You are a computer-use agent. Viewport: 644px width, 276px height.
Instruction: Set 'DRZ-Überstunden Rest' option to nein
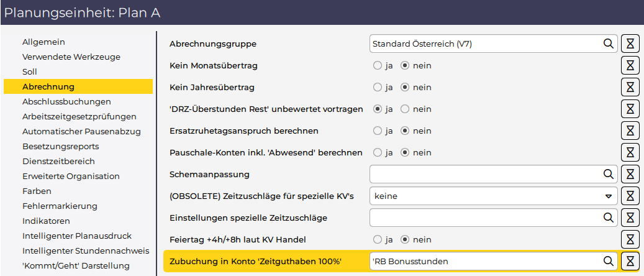click(x=405, y=109)
